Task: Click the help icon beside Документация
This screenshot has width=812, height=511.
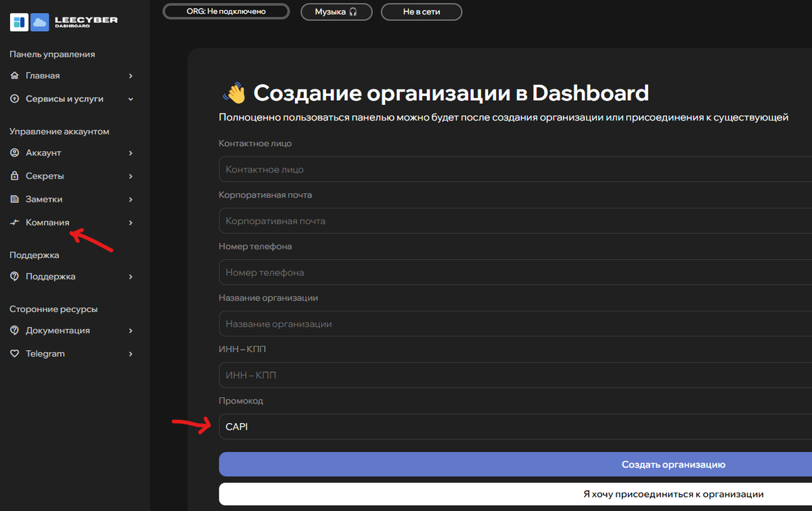Action: [x=14, y=330]
